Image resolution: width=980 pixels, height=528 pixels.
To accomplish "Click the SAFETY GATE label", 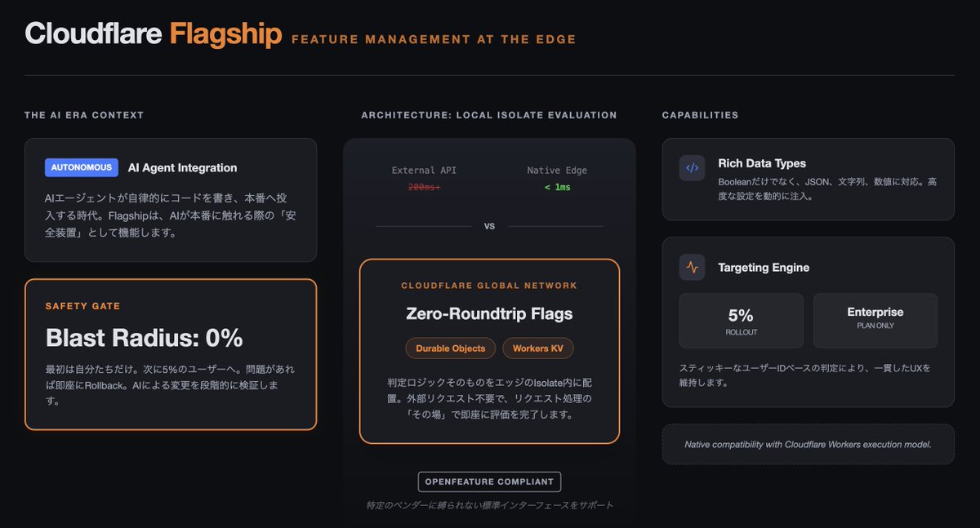I will (83, 306).
